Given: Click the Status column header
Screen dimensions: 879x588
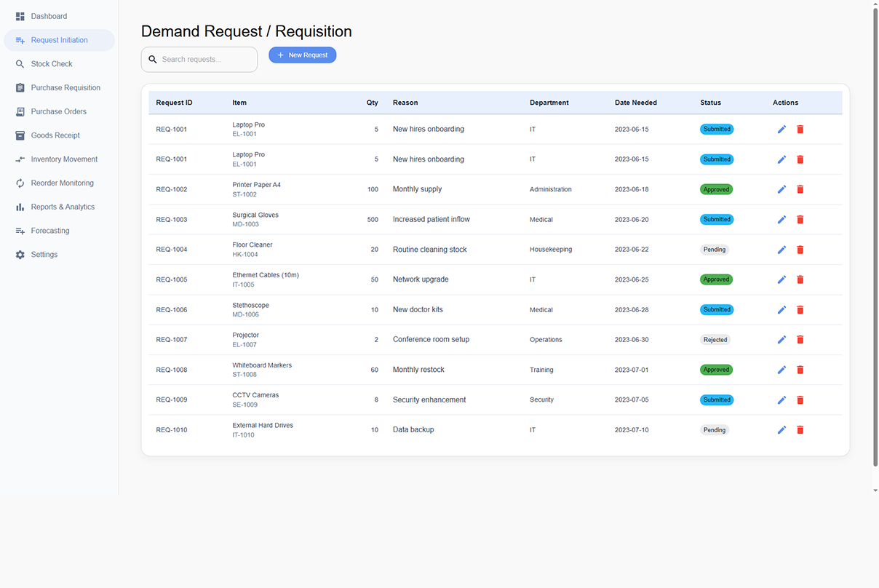Looking at the screenshot, I should tap(711, 103).
